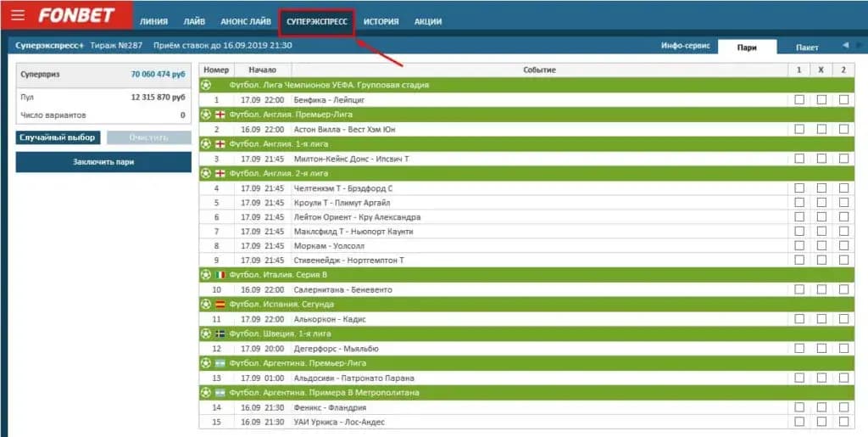Check outcome 2 for Маклсфилд Т - Ньюпорт Каунти
This screenshot has width=868, height=437.
(843, 231)
